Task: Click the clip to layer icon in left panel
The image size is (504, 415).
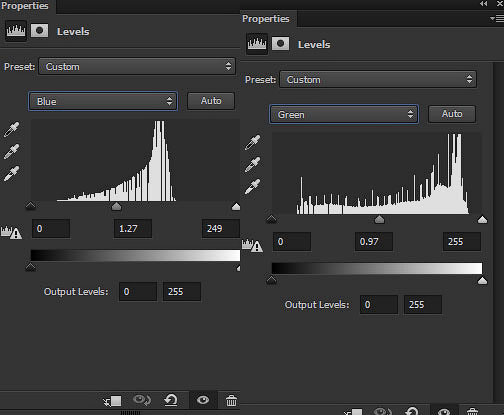Action: click(113, 401)
